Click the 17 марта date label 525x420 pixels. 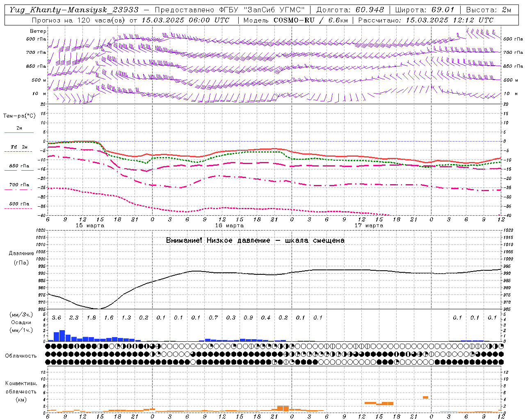369,226
